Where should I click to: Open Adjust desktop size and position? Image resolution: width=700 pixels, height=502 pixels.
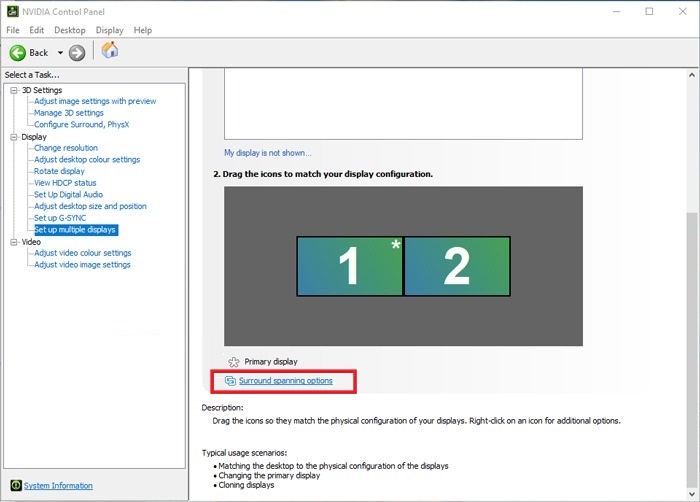click(x=90, y=206)
